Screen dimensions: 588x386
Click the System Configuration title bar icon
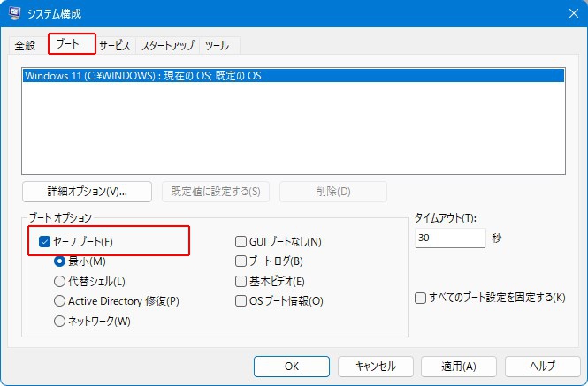coord(16,14)
